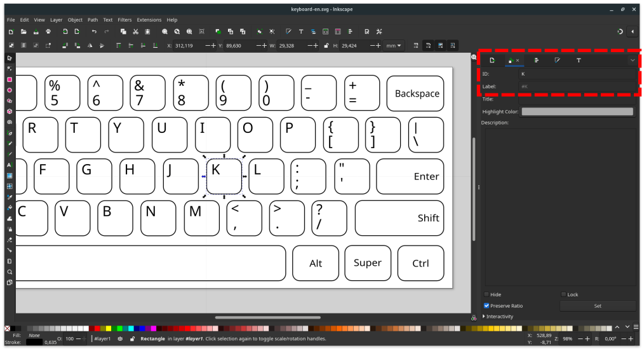The image size is (644, 351).
Task: Select the Selector arrow tool
Action: pyautogui.click(x=10, y=58)
